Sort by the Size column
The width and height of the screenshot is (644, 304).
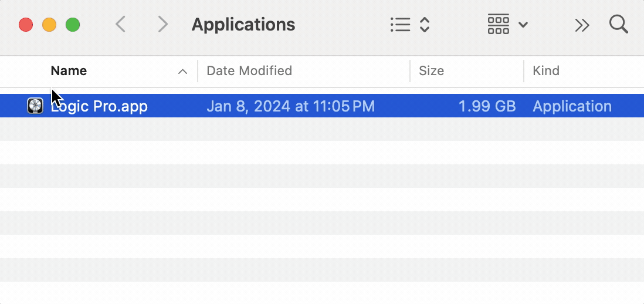[x=431, y=70]
